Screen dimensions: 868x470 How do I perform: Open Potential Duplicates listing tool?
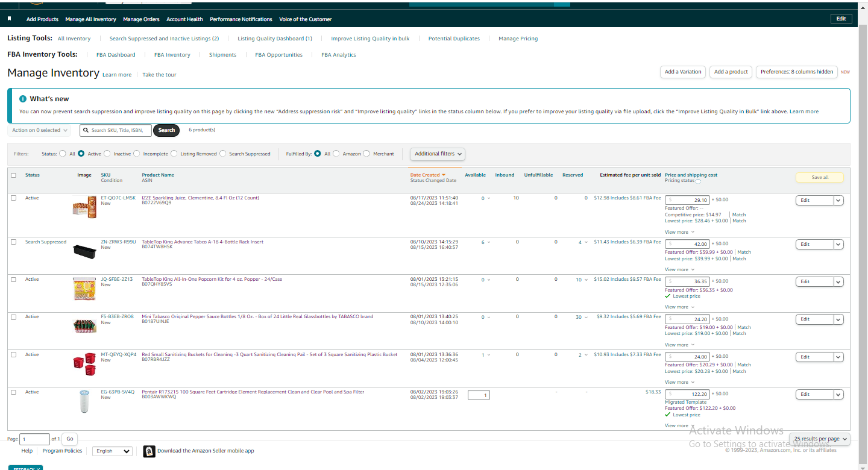[454, 39]
